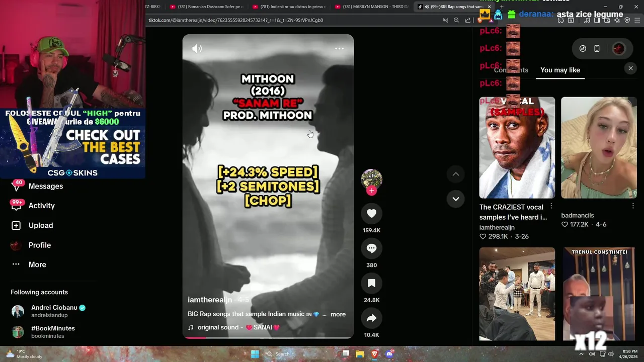Open the Windows Start menu

click(x=255, y=354)
